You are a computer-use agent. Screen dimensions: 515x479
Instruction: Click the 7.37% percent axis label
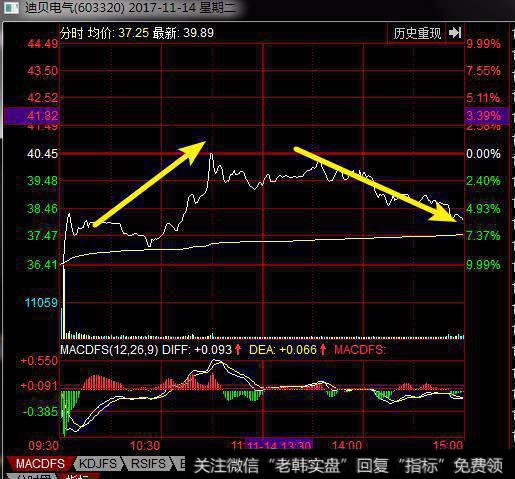click(x=483, y=236)
